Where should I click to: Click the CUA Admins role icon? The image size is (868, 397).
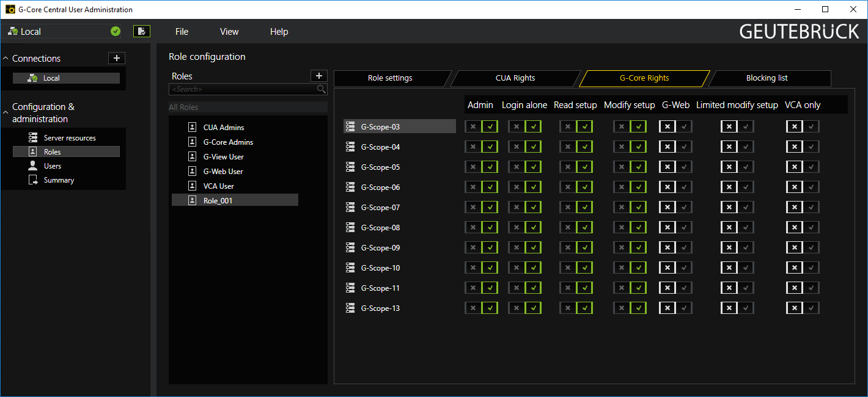click(x=192, y=127)
